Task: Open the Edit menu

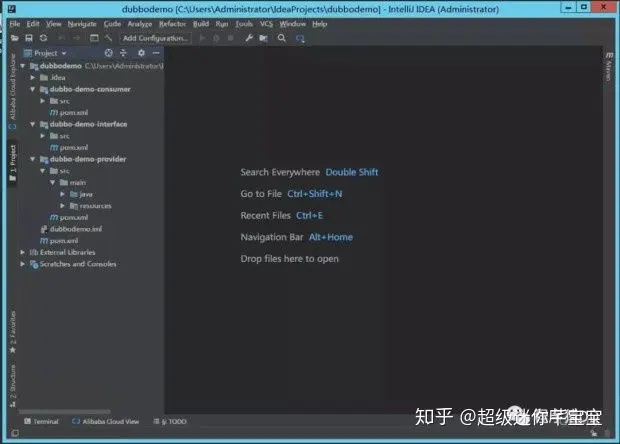Action: 33,24
